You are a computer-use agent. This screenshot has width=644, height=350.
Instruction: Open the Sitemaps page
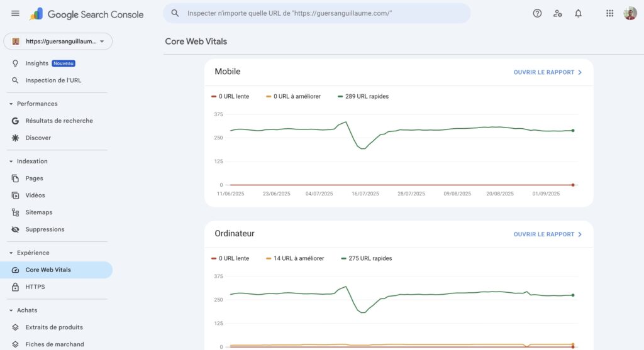[x=56, y=212]
